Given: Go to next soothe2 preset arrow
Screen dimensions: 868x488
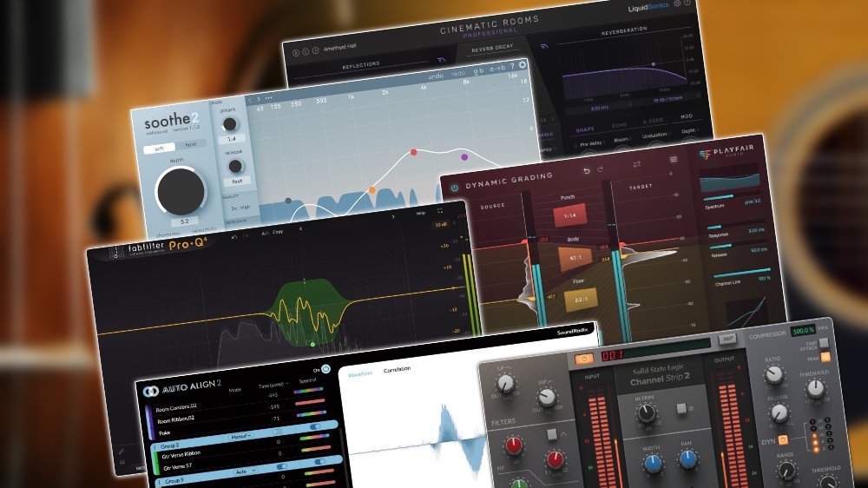Looking at the screenshot, I should click(x=258, y=99).
